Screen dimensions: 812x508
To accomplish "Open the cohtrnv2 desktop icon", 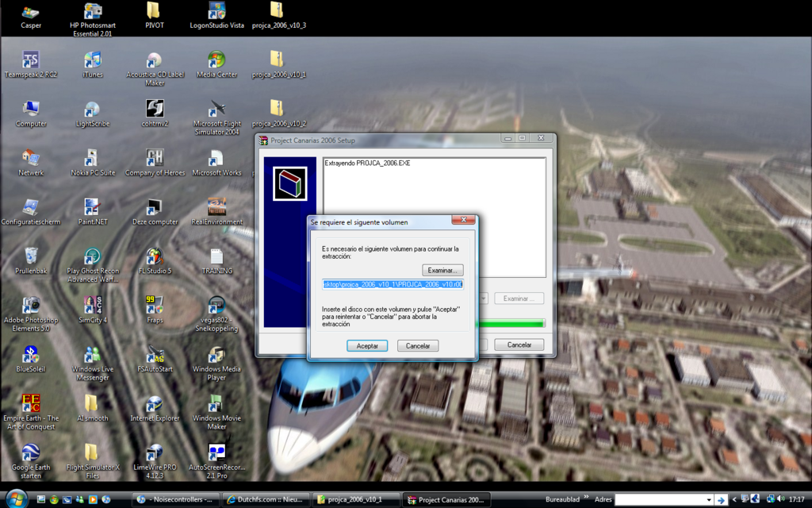I will (x=155, y=114).
